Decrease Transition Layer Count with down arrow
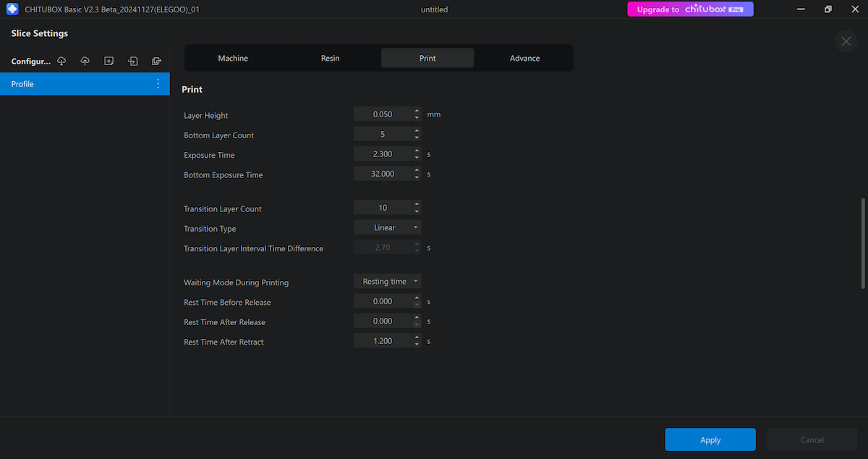The width and height of the screenshot is (868, 459). [417, 211]
